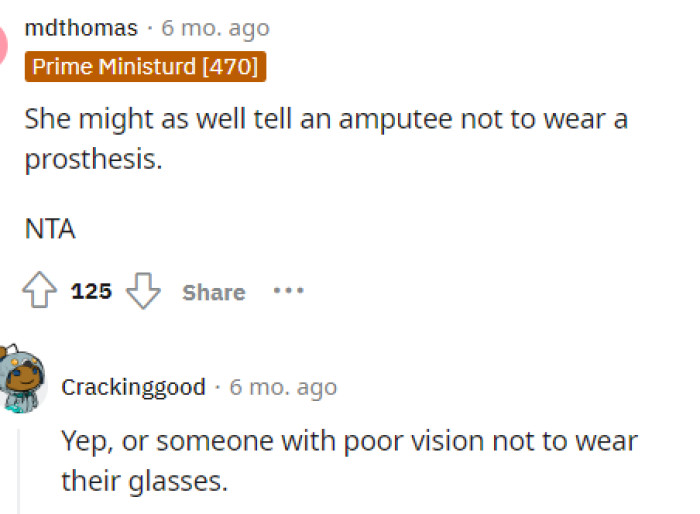Click the timestamp next to Crackinggood
The width and height of the screenshot is (700, 514).
coord(283,387)
